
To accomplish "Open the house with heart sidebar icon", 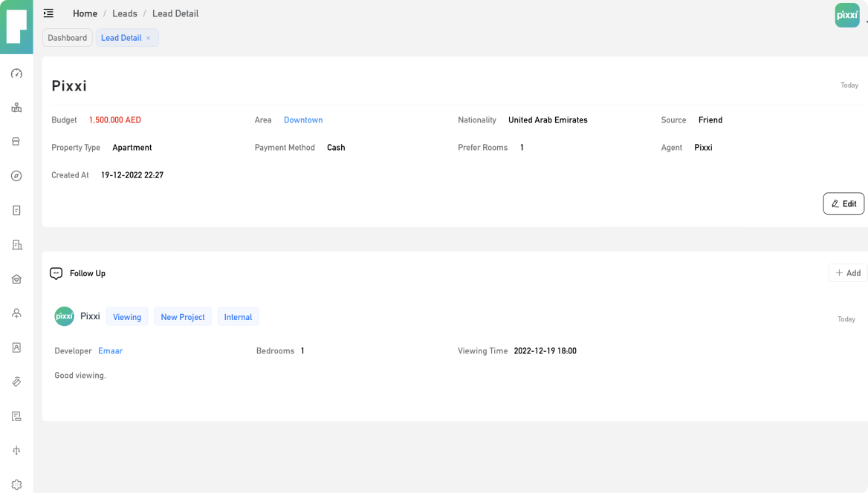I will [x=16, y=279].
